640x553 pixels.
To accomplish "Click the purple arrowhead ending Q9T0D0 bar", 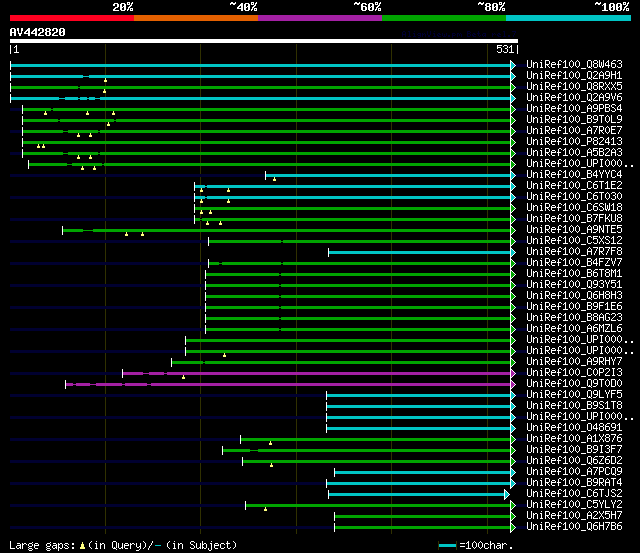I will click(513, 384).
